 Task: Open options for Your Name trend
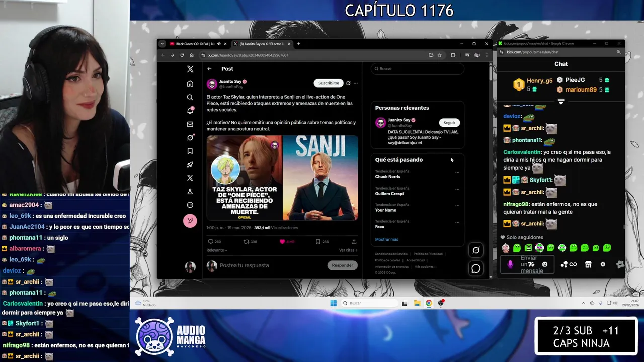457,206
